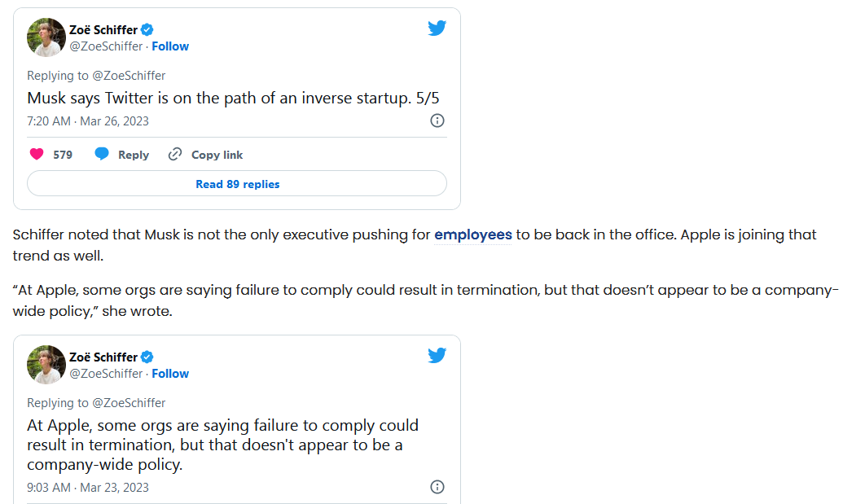Open the 7:20 AM Mar 26, 2023 timestamp
This screenshot has width=843, height=504.
88,121
